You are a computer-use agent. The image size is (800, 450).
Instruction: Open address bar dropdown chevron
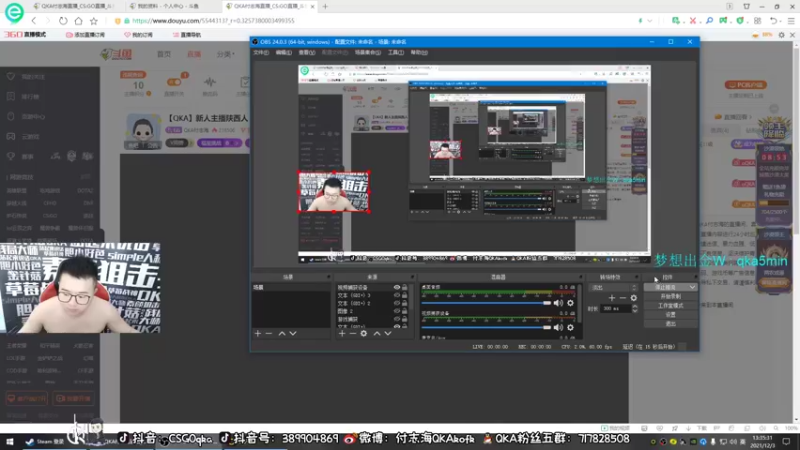pos(649,21)
